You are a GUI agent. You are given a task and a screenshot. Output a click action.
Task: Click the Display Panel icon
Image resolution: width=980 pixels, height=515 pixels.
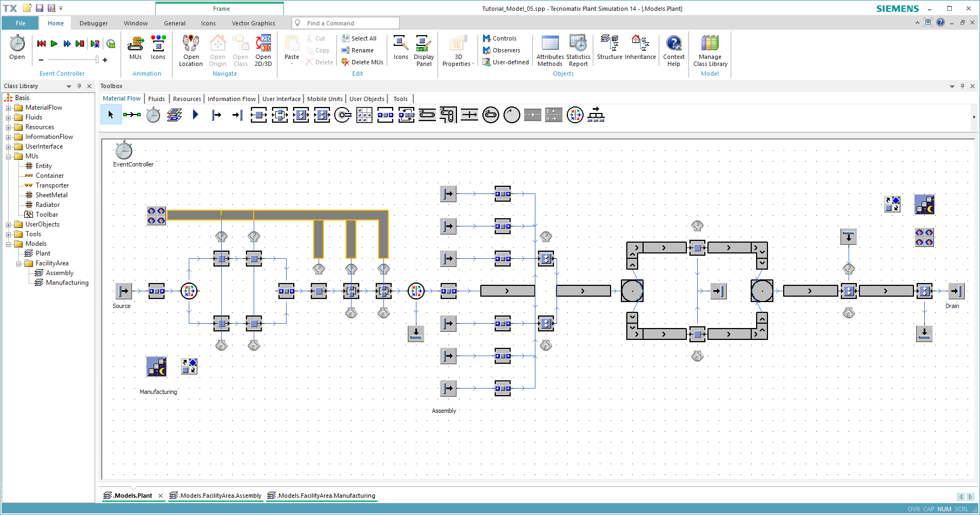coord(423,50)
